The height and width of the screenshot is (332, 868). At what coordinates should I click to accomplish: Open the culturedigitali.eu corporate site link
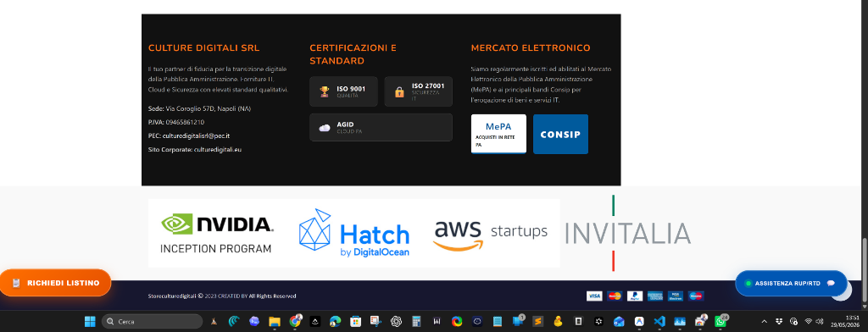coord(218,149)
